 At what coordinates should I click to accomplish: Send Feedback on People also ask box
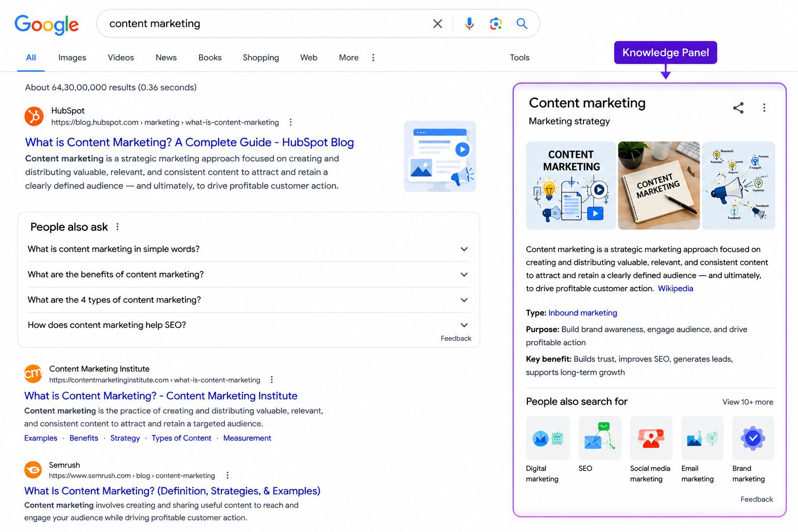[456, 338]
